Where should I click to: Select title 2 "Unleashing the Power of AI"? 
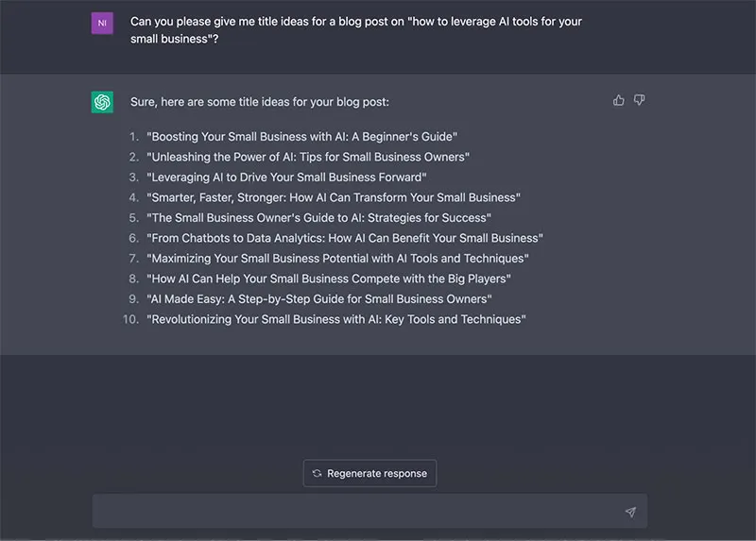307,157
